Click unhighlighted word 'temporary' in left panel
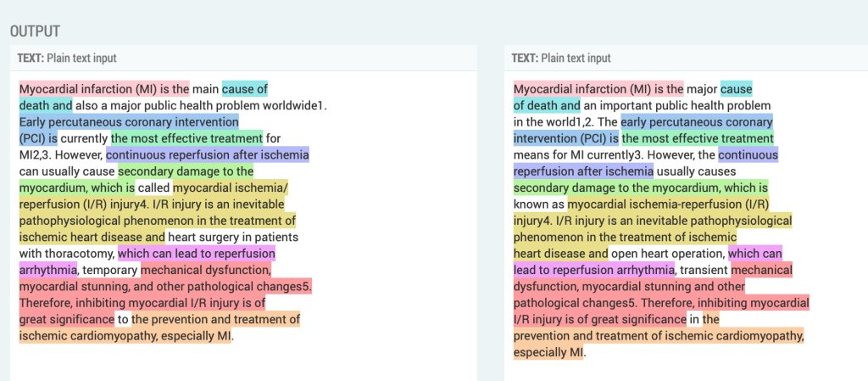Viewport: 868px width, 381px height. (x=109, y=270)
